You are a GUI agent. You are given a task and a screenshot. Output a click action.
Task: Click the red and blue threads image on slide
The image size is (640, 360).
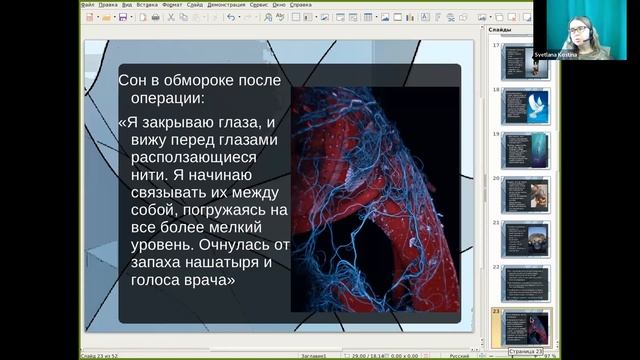[375, 199]
